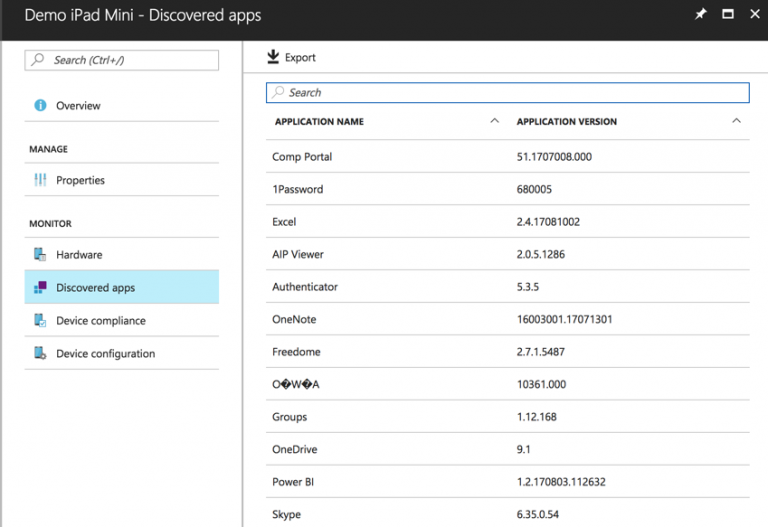Select the Freedome app row

[x=507, y=352]
